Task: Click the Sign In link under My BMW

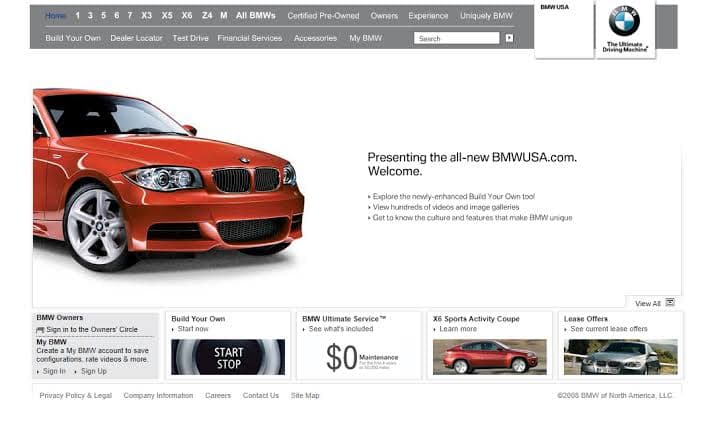Action: (x=54, y=371)
